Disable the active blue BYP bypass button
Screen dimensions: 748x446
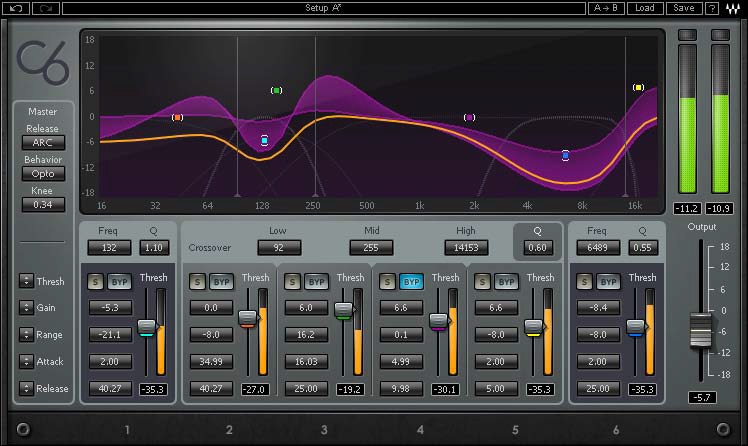tap(412, 282)
